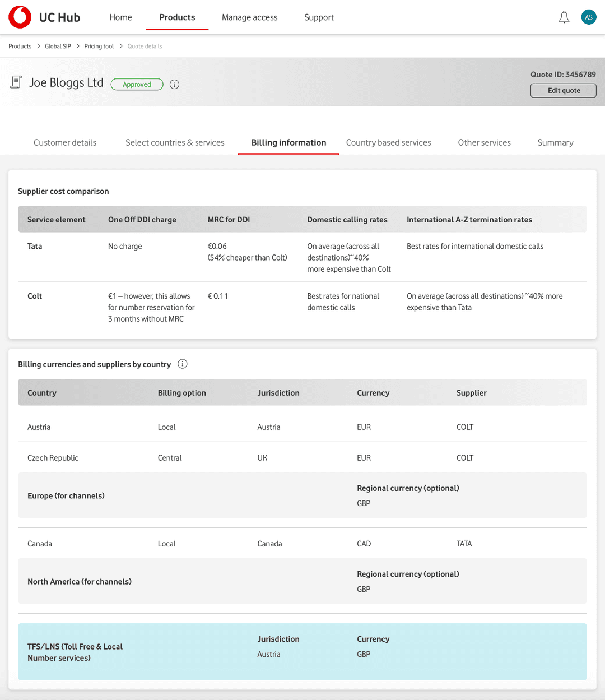Image resolution: width=605 pixels, height=700 pixels.
Task: Switch to Select countries & services tab
Action: [x=175, y=142]
